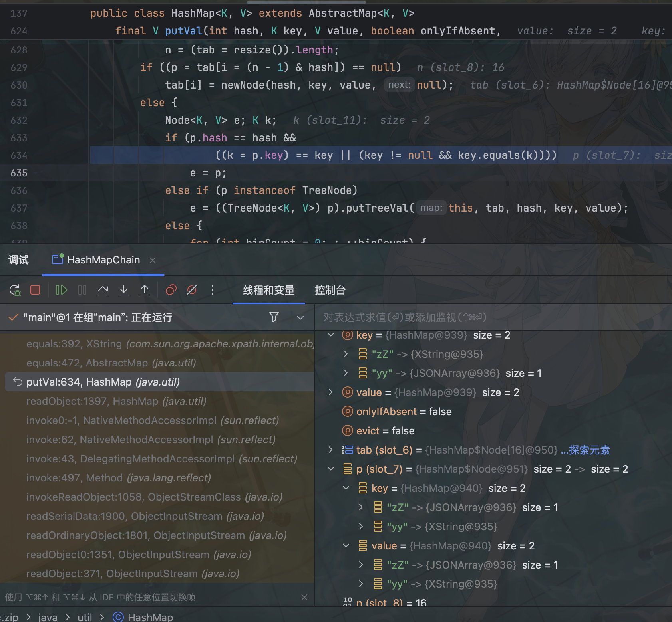Expand the value HashMap@939 parameter

point(331,392)
